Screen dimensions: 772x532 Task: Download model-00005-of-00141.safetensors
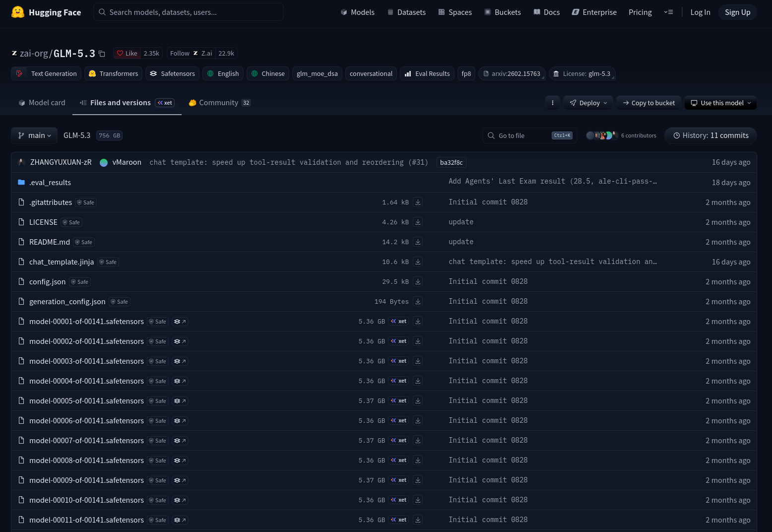418,401
